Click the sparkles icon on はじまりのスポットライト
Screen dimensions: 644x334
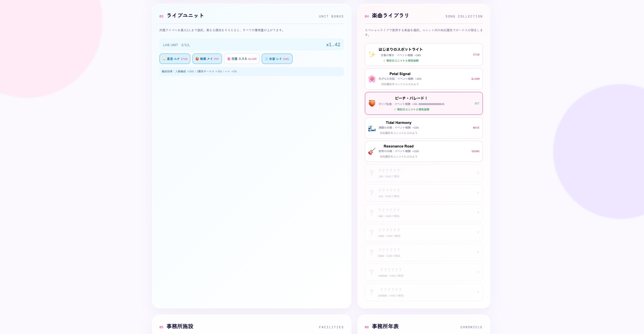click(372, 55)
